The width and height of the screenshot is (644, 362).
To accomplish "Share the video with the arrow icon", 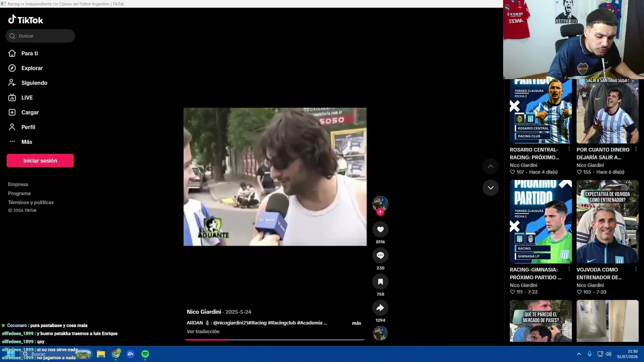I will 380,308.
